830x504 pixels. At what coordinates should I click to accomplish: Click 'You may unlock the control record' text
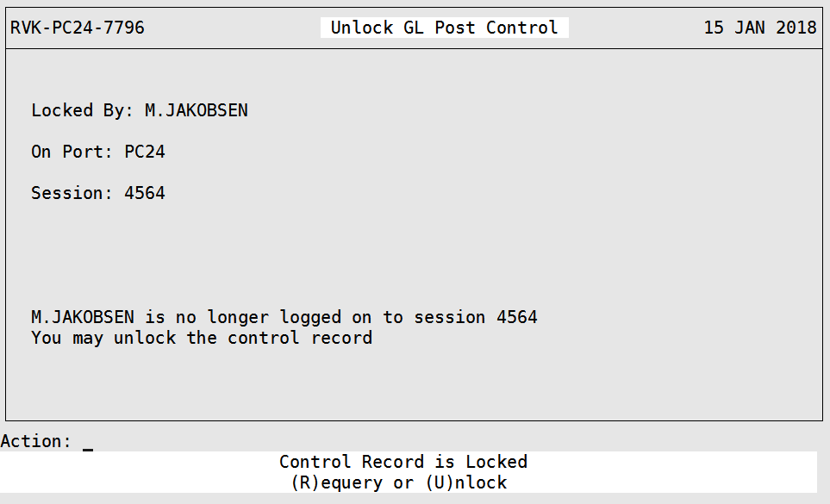click(202, 338)
